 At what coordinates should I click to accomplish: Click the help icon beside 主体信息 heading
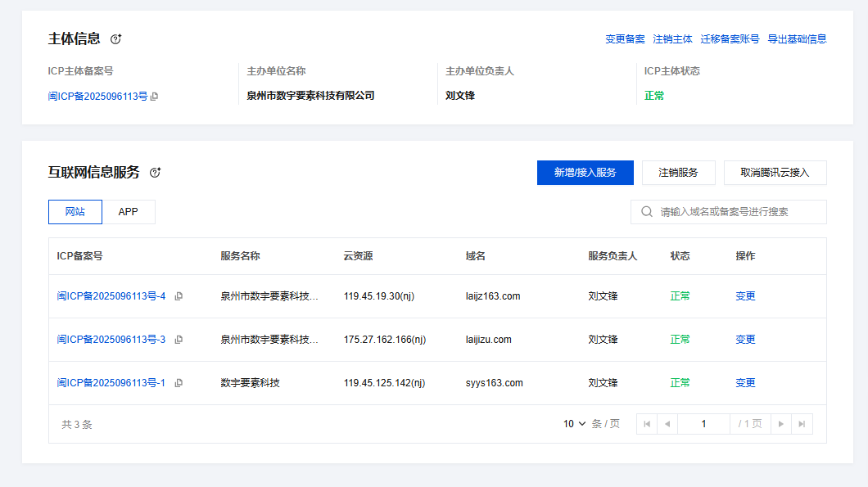pos(115,39)
